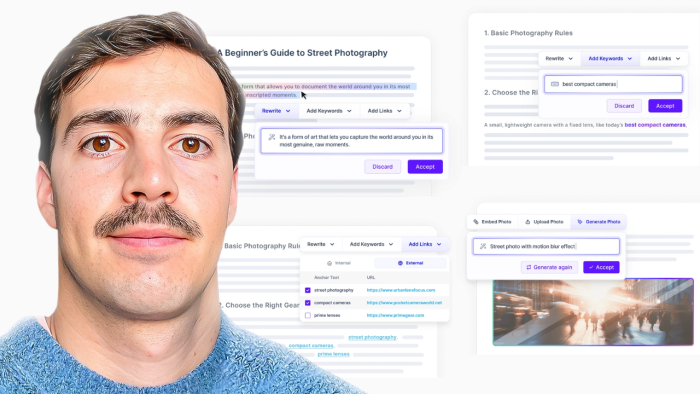Accept the generated photo
Viewport: 700px width, 394px height.
pos(601,267)
